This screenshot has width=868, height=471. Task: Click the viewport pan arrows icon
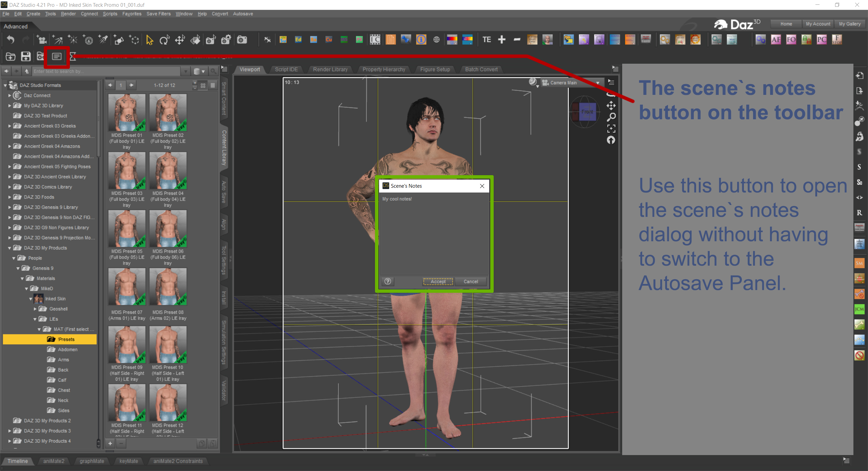pyautogui.click(x=611, y=106)
